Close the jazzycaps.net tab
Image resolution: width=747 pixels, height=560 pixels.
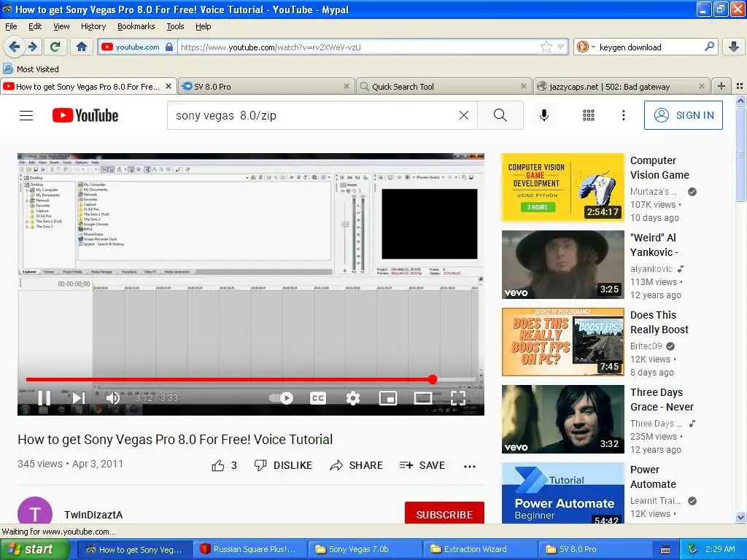click(x=701, y=86)
